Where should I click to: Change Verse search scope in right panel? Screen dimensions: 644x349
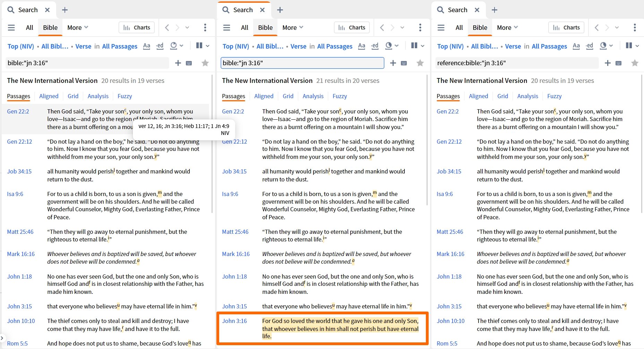[x=513, y=46]
